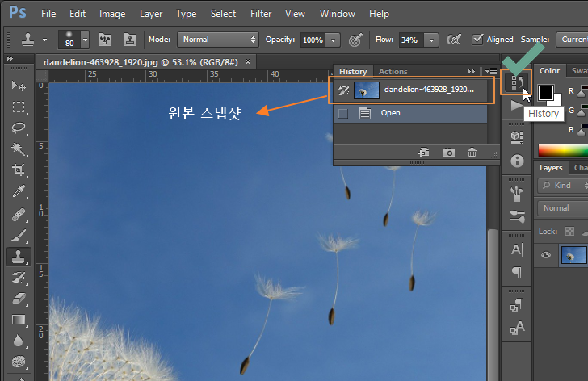The height and width of the screenshot is (381, 588).
Task: Select the Sponge tool
Action: pos(18,362)
